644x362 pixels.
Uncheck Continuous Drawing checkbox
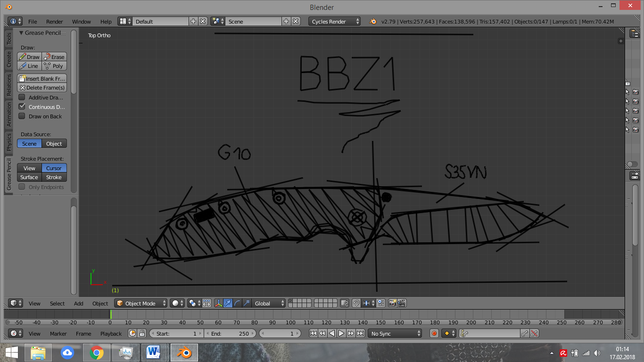22,107
